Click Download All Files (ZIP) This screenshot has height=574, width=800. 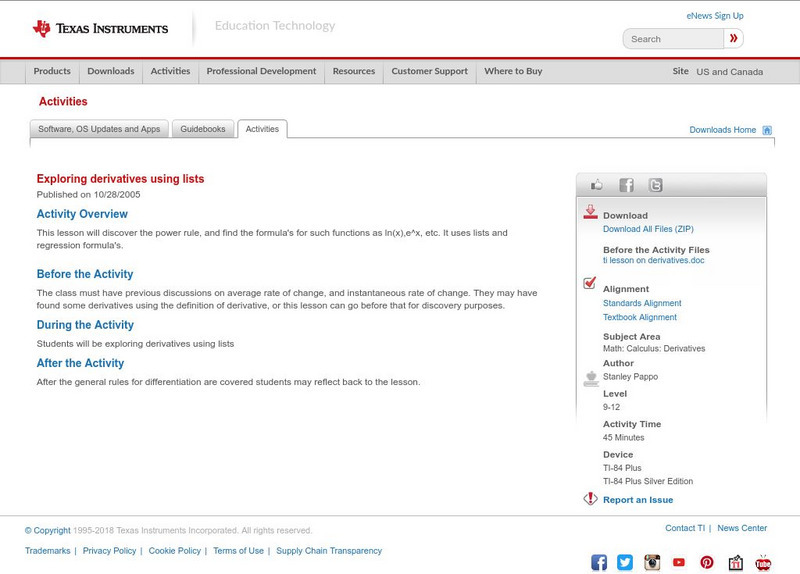(x=648, y=229)
